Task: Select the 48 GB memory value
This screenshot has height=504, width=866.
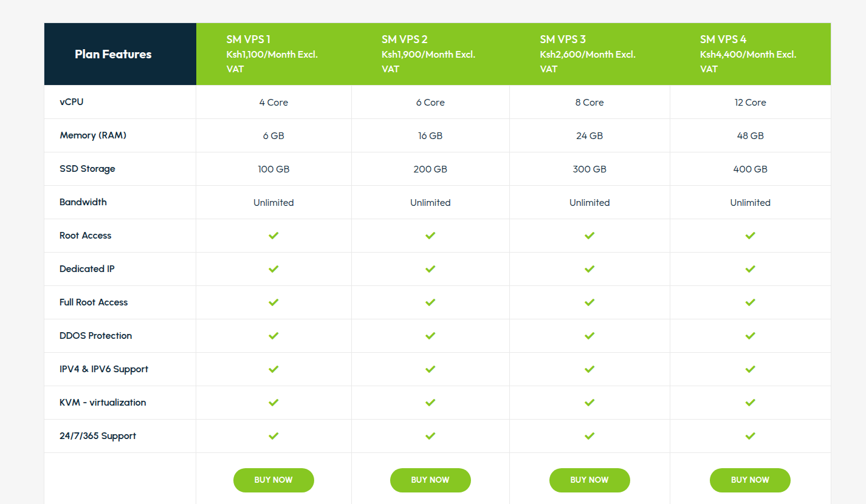Action: pyautogui.click(x=751, y=136)
